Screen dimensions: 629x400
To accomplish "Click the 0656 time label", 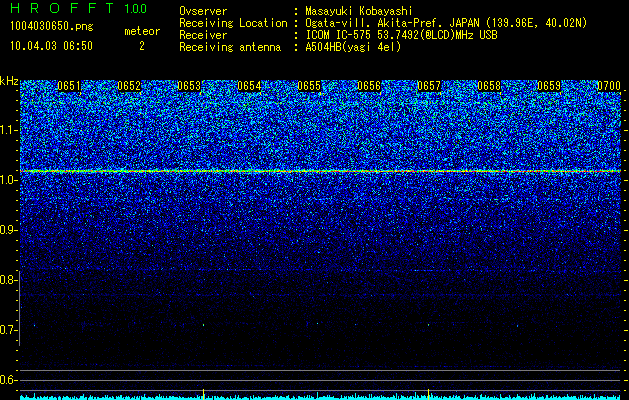I will pyautogui.click(x=369, y=86).
